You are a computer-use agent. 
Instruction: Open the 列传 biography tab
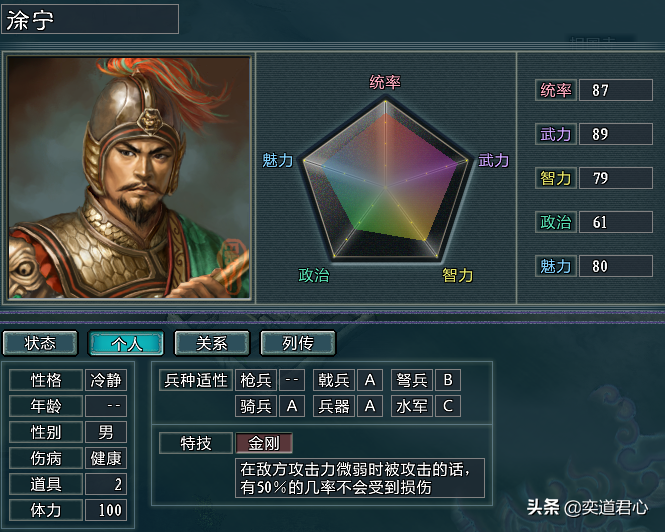pyautogui.click(x=298, y=343)
